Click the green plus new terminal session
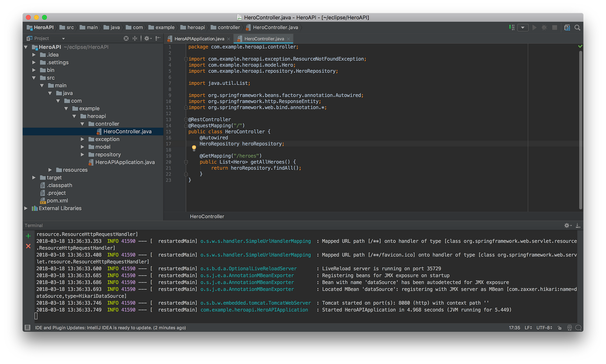The width and height of the screenshot is (606, 364). click(28, 236)
